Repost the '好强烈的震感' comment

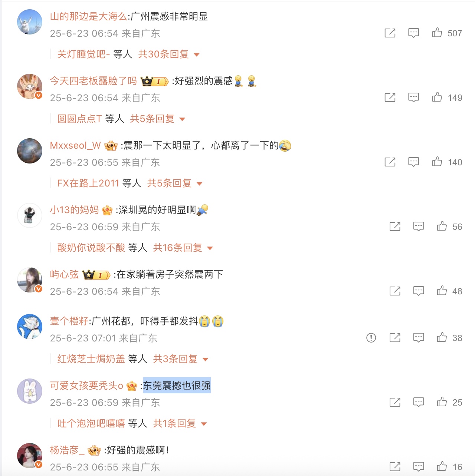pos(390,97)
